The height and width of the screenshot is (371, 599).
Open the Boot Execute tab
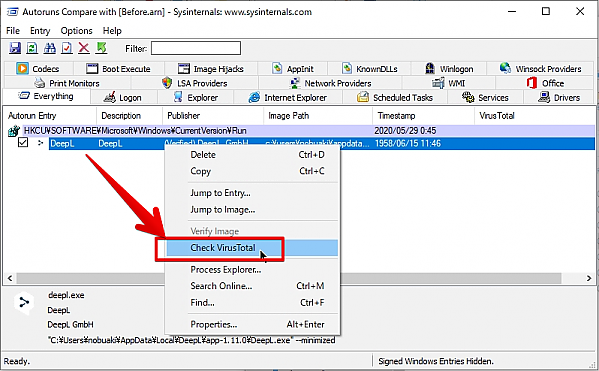(x=118, y=69)
